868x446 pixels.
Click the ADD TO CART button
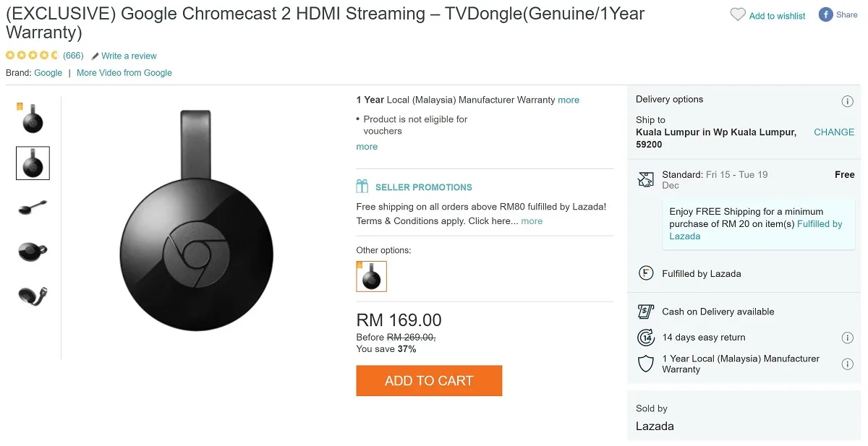(429, 381)
